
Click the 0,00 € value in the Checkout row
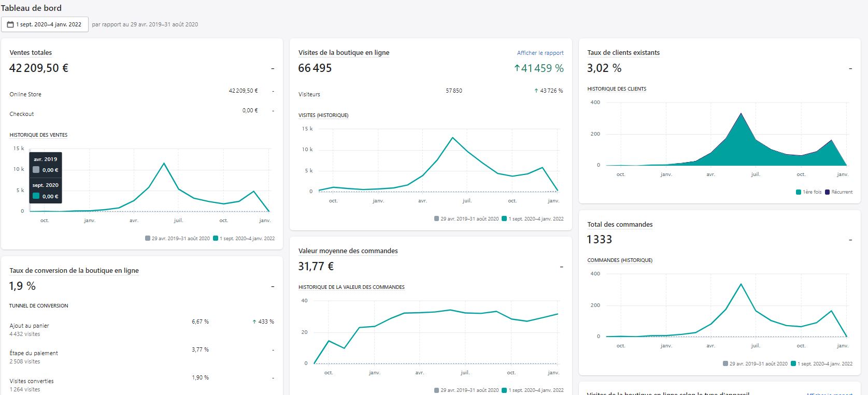click(x=250, y=110)
